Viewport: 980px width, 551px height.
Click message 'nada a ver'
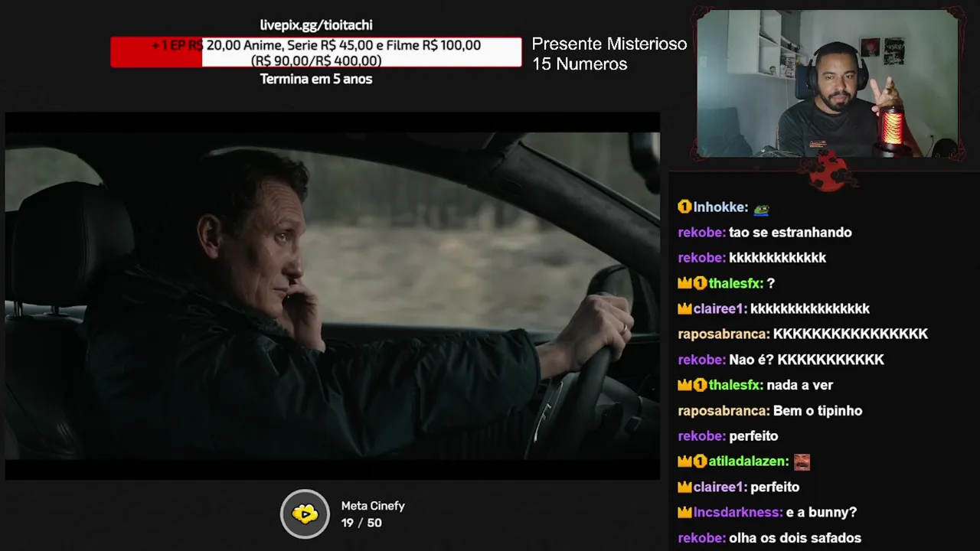799,385
